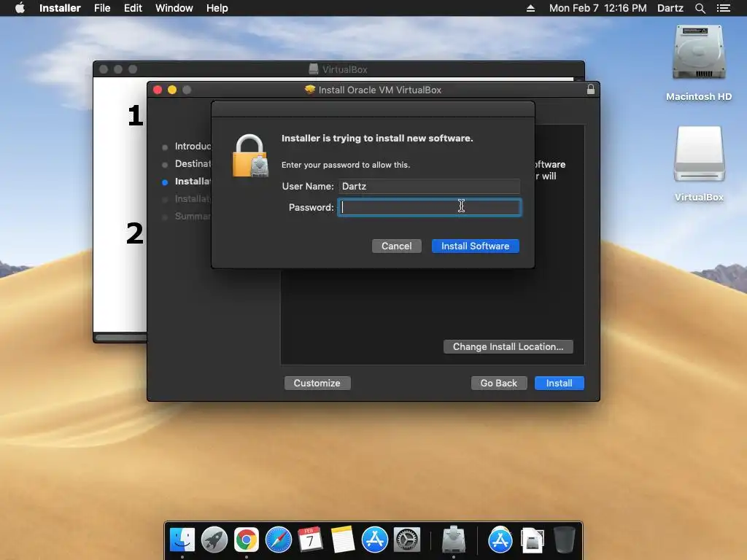Click the eject icon in menu bar
The width and height of the screenshot is (747, 560).
(x=530, y=8)
